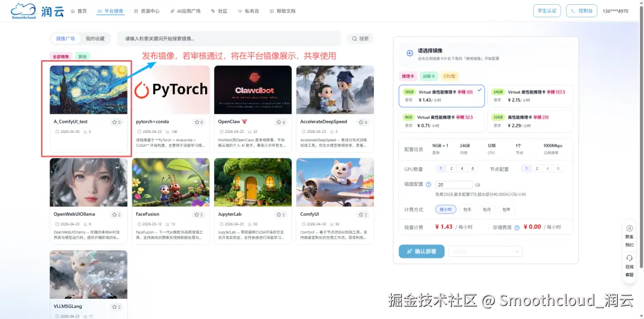This screenshot has width=644, height=319.
Task: Open the 首页 nav item
Action: 79,11
